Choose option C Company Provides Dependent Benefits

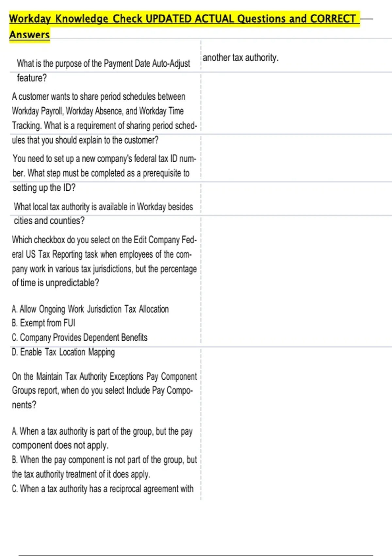[x=79, y=338]
